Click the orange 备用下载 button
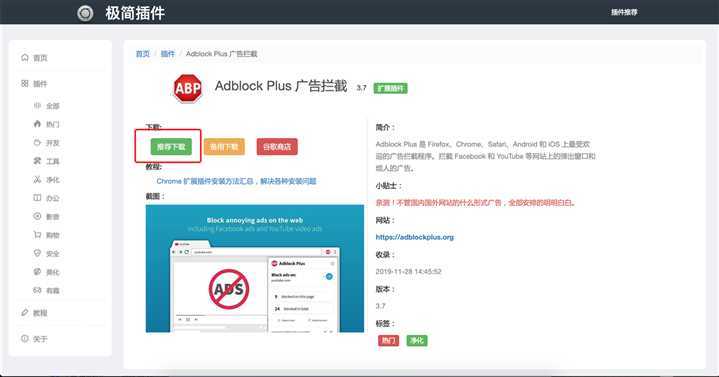 [x=224, y=147]
